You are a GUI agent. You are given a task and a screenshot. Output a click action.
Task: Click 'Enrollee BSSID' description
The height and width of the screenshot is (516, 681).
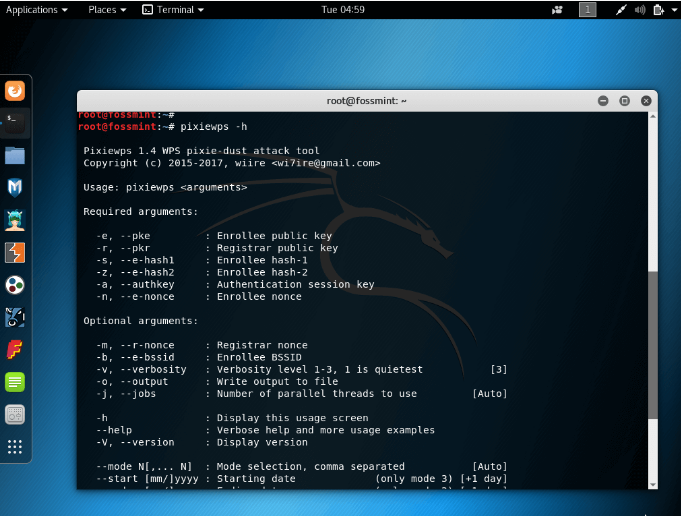coord(259,357)
